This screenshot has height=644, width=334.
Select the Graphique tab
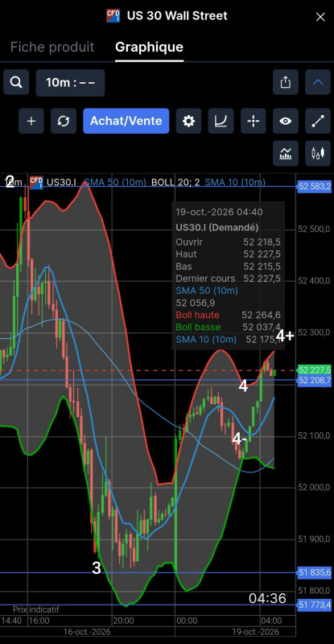pos(149,47)
